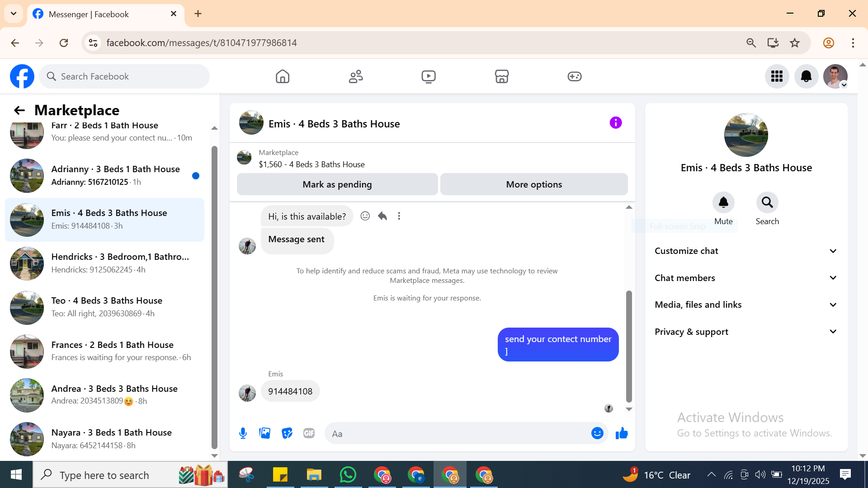Open the Marketplace tab in top navigation
868x488 pixels.
click(502, 76)
